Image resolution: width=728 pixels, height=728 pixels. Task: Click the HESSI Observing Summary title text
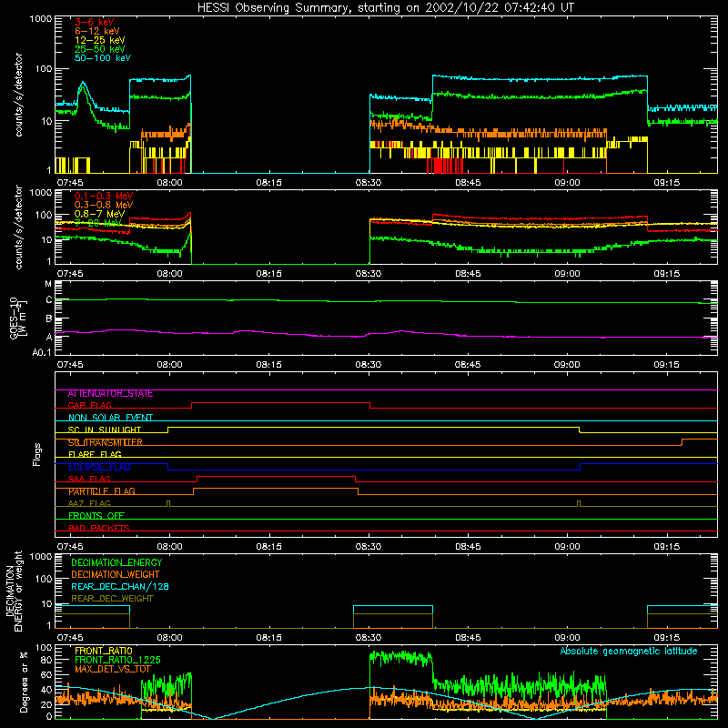coord(386,8)
